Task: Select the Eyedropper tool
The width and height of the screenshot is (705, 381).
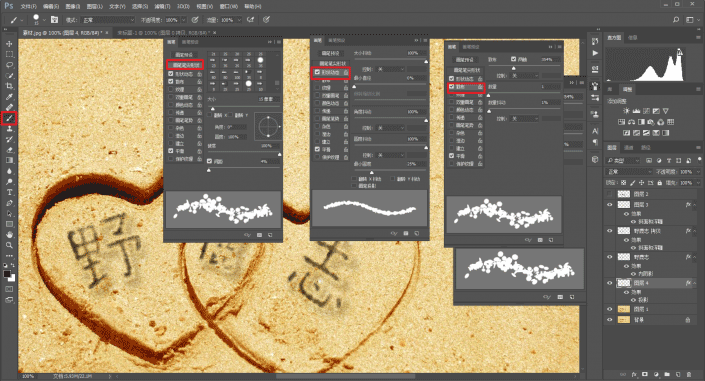Action: [9, 97]
